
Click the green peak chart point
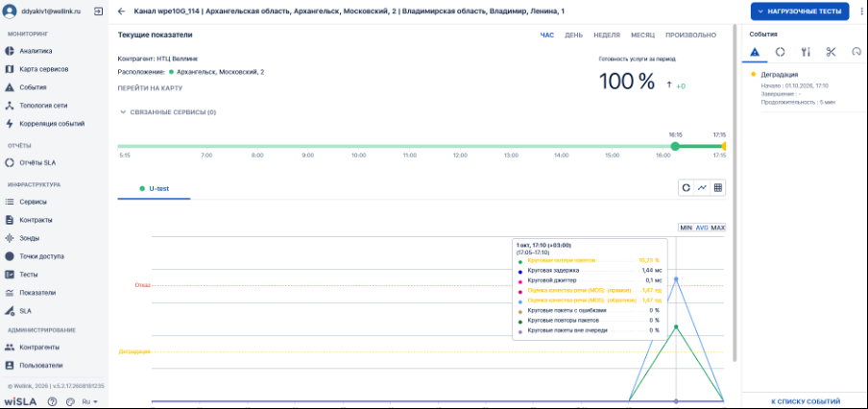pyautogui.click(x=676, y=326)
